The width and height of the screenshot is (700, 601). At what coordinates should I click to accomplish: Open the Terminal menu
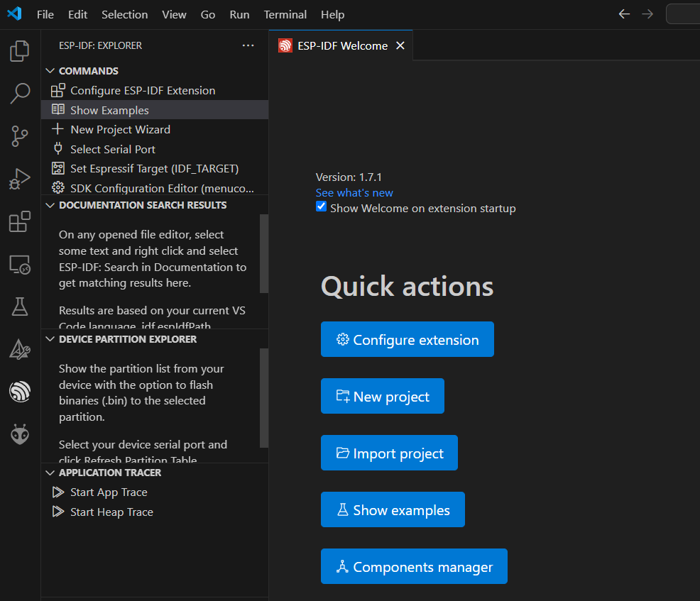click(285, 14)
